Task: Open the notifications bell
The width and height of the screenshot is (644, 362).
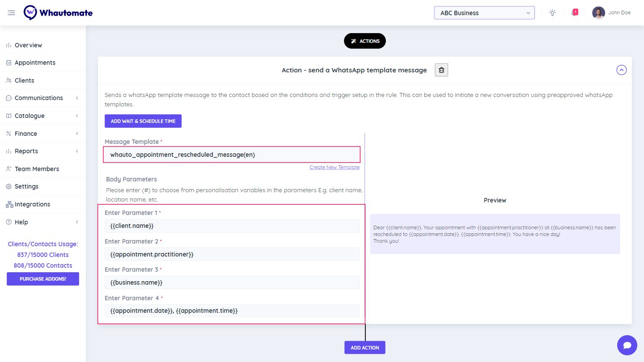Action: pyautogui.click(x=574, y=13)
